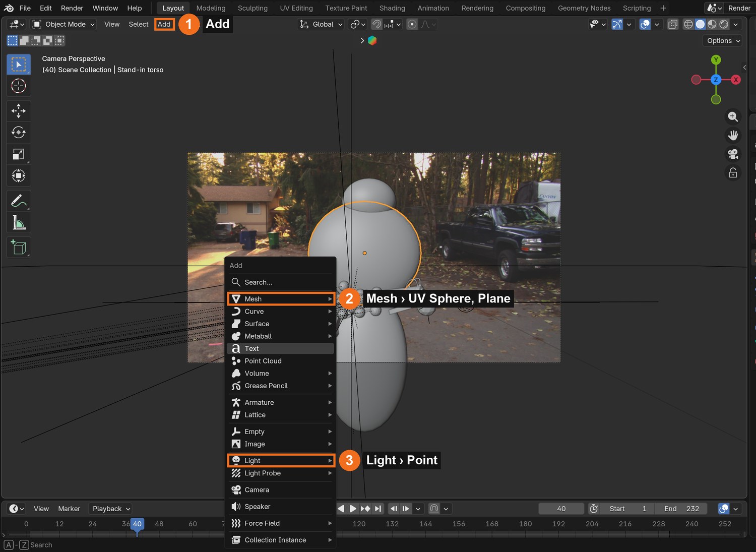Click the End frame field 232

click(x=681, y=509)
